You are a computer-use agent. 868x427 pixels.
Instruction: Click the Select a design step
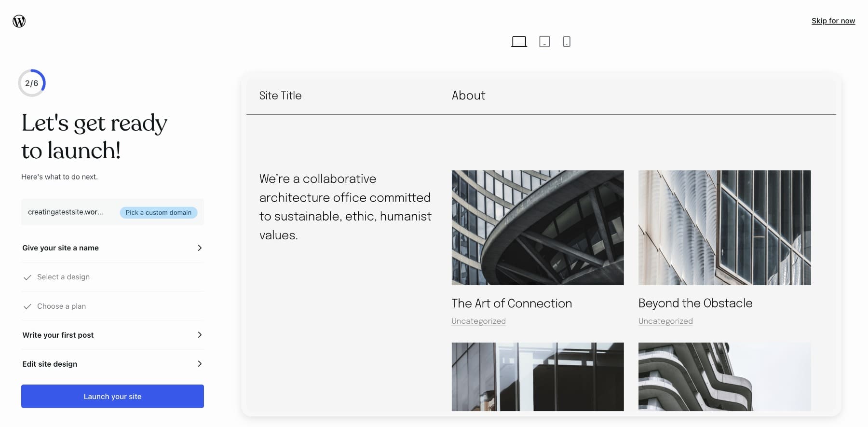click(x=112, y=277)
